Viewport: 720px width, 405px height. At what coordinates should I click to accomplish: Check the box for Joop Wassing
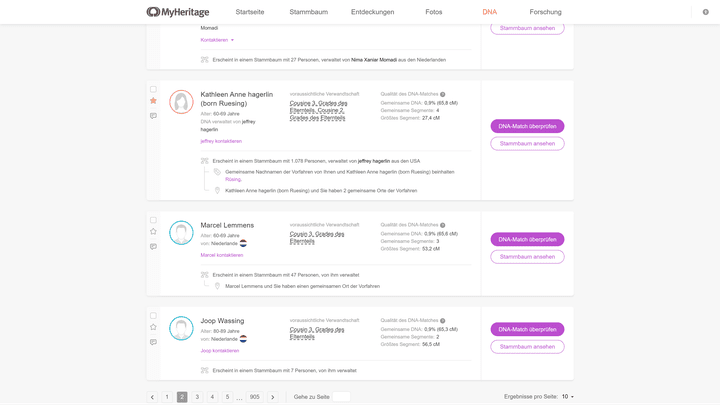(153, 315)
